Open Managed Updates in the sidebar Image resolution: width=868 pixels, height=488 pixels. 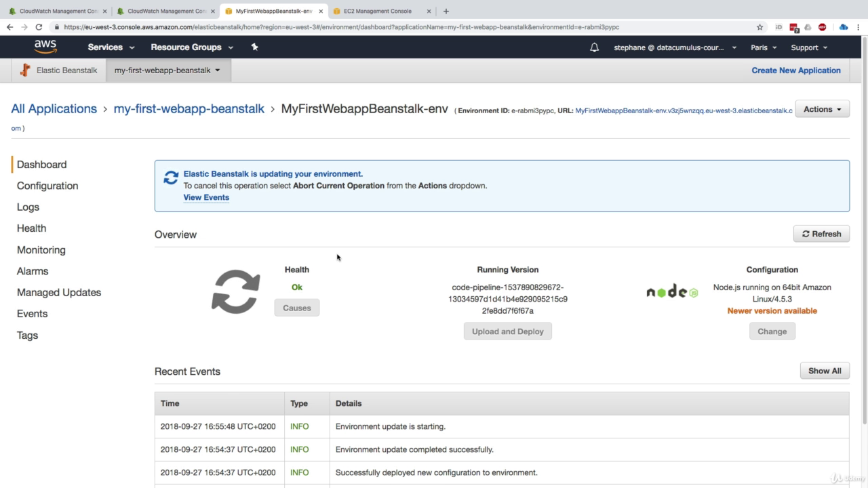[x=59, y=293]
